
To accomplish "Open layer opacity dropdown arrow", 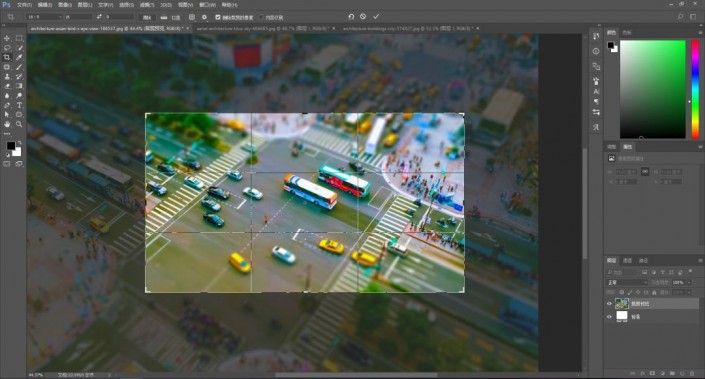I will pos(689,282).
